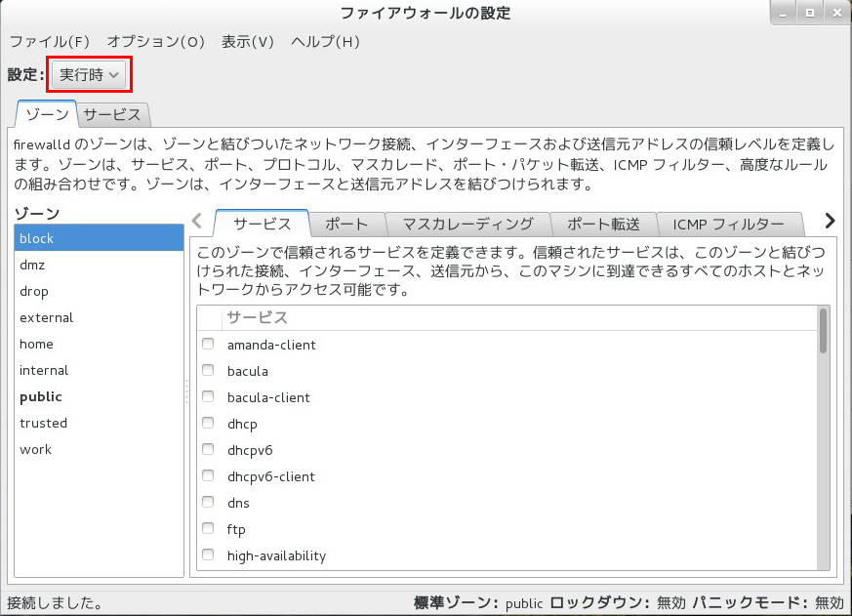Click the サービス column header
852x616 pixels.
[x=258, y=318]
